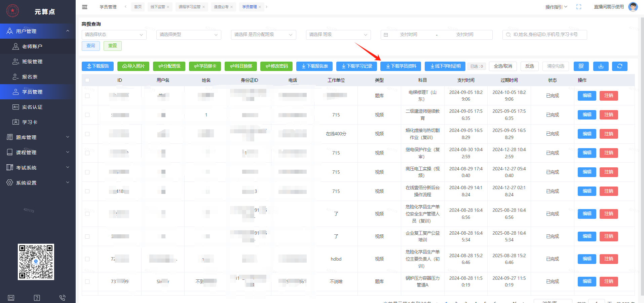Open 报名表 in the sidebar

tap(38, 77)
